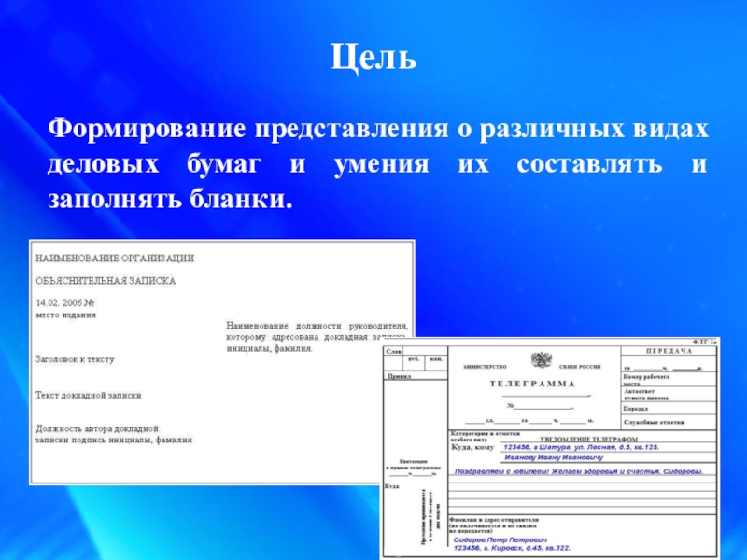Click "Квитанция в приеме телеграммы" text
The width and height of the screenshot is (747, 560).
(x=414, y=465)
